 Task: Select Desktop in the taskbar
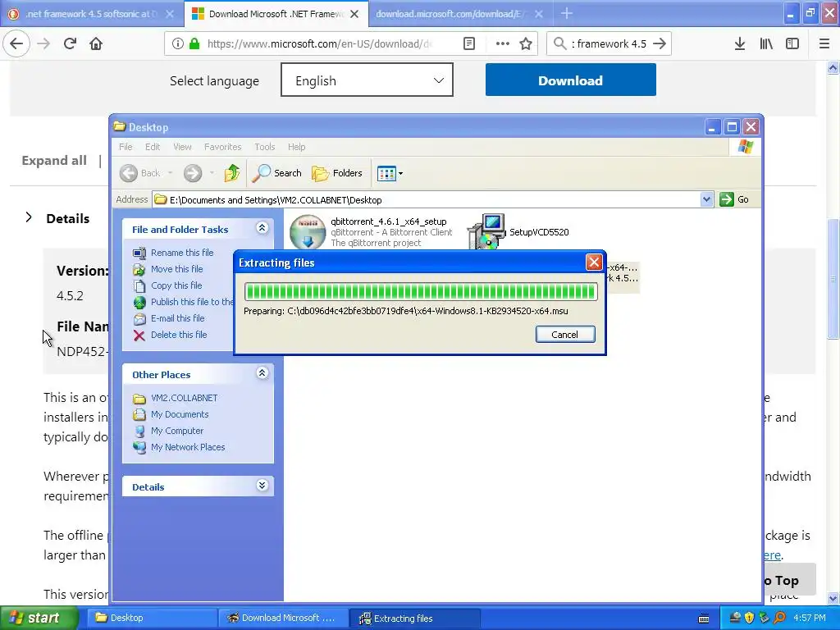pos(153,618)
